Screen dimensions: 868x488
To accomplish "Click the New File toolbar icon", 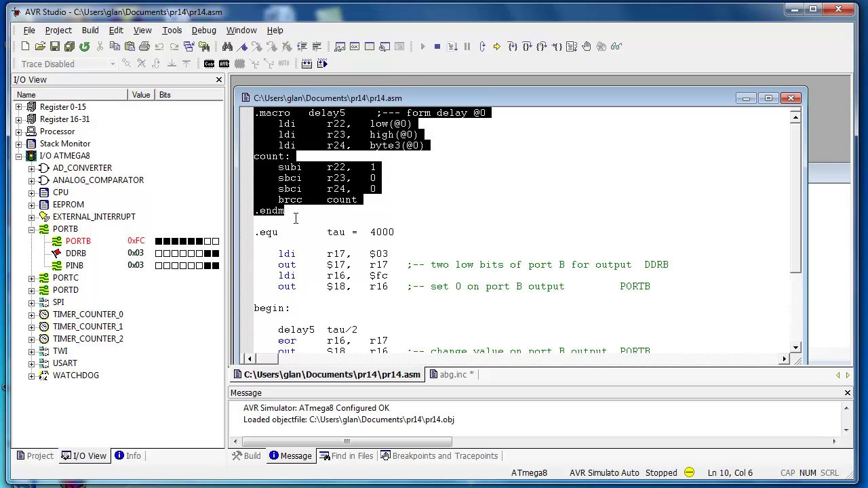I will pos(25,46).
